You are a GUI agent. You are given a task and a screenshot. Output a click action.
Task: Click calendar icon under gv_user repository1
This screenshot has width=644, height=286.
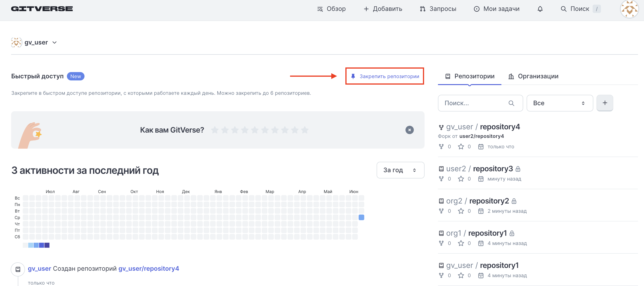tap(481, 276)
